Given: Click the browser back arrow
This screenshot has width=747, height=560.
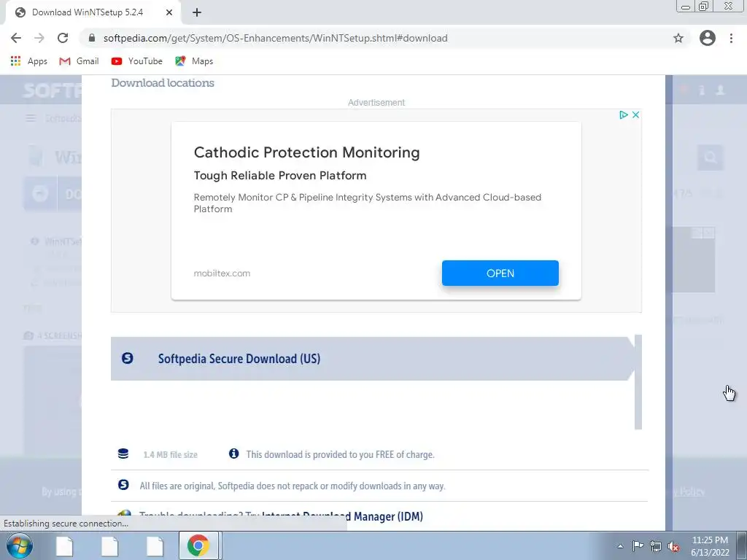Looking at the screenshot, I should click(x=16, y=38).
